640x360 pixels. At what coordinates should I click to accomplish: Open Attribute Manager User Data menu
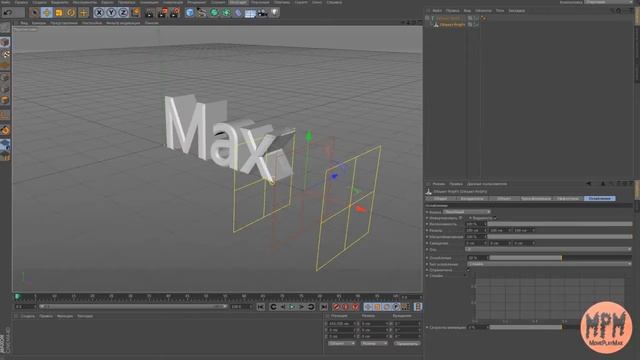coord(487,184)
